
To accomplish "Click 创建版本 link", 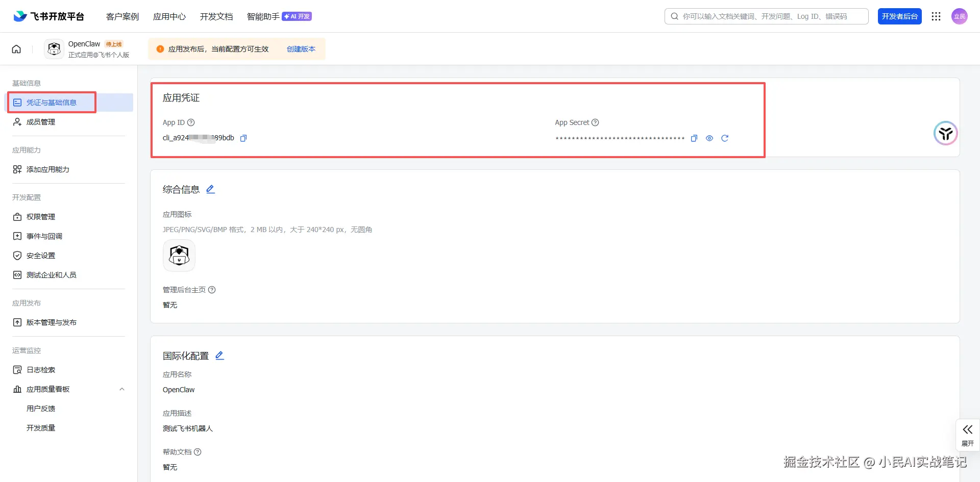I will (301, 49).
